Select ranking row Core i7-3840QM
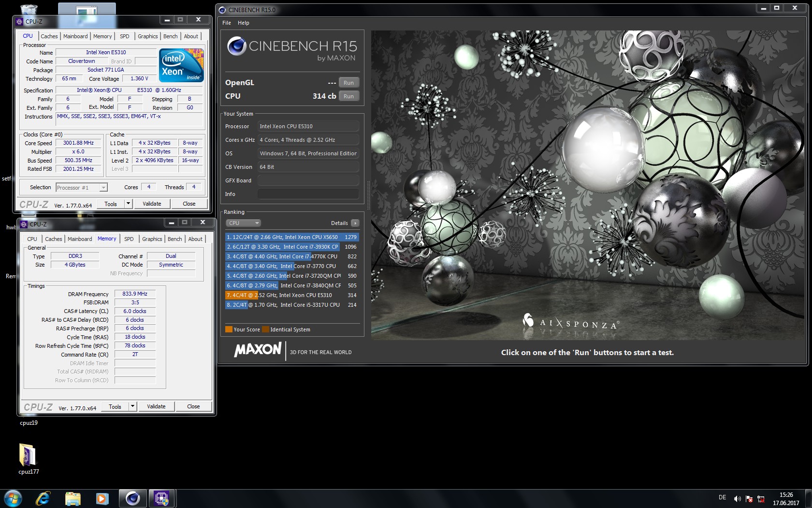Screen dimensions: 812x508 [x=292, y=285]
